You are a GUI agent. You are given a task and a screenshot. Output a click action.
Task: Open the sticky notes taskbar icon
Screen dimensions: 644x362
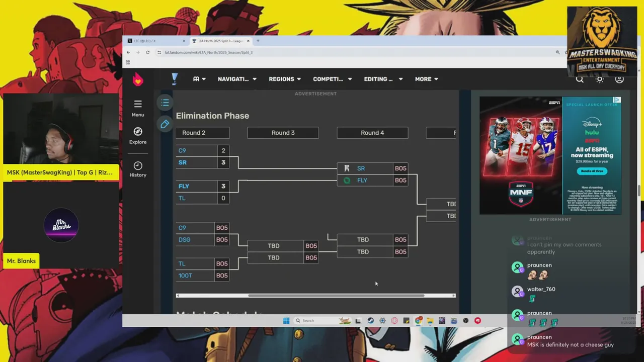click(406, 321)
